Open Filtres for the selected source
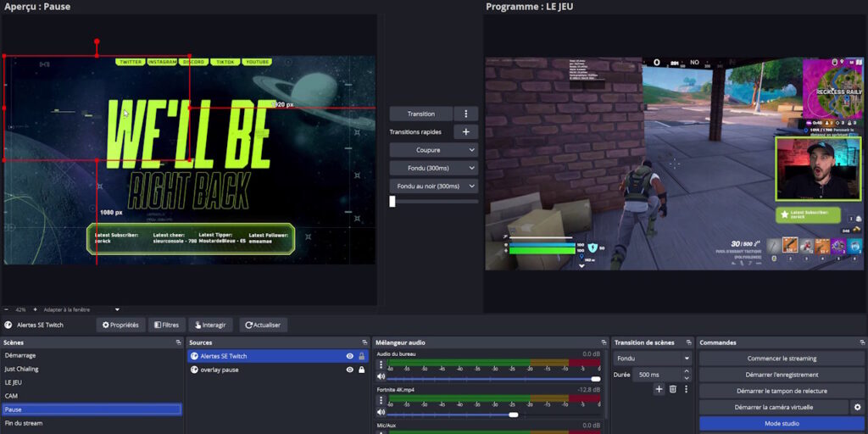868x434 pixels. [167, 325]
